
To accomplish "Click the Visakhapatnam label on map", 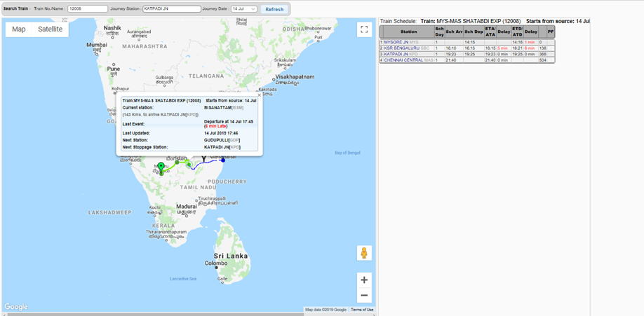I will coord(295,77).
